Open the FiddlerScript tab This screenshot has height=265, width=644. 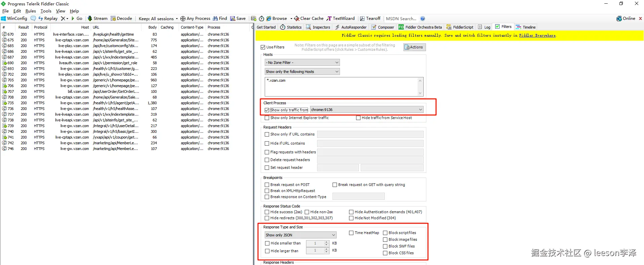pos(460,27)
